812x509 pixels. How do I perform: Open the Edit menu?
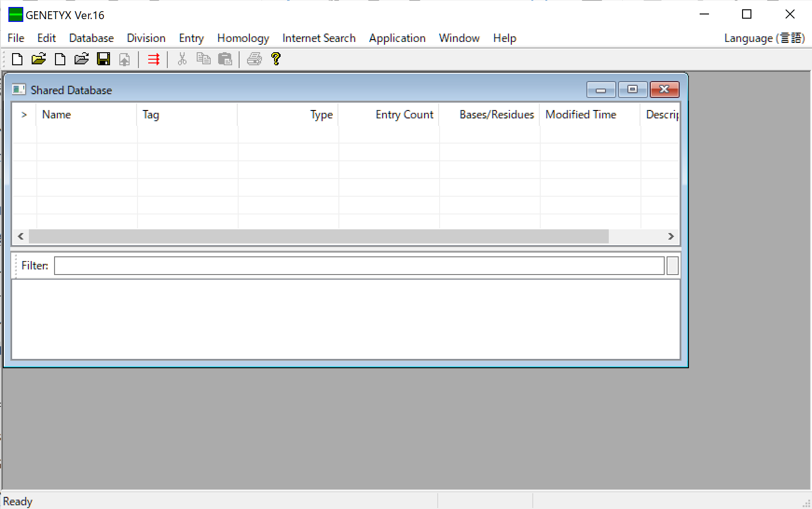[47, 38]
